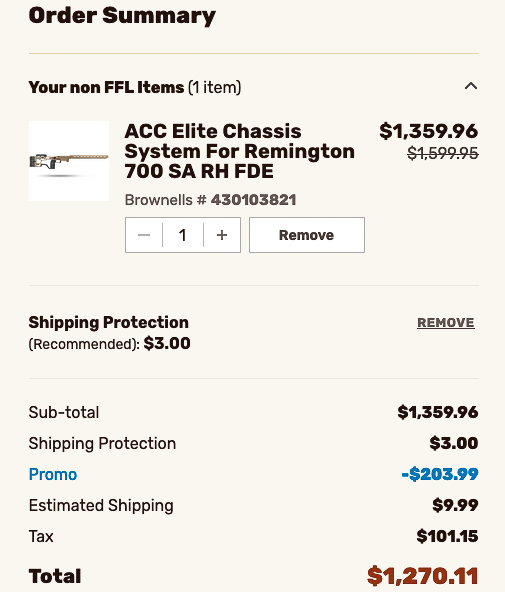This screenshot has height=592, width=505.
Task: Click the Estimated Shipping row label
Action: click(101, 506)
